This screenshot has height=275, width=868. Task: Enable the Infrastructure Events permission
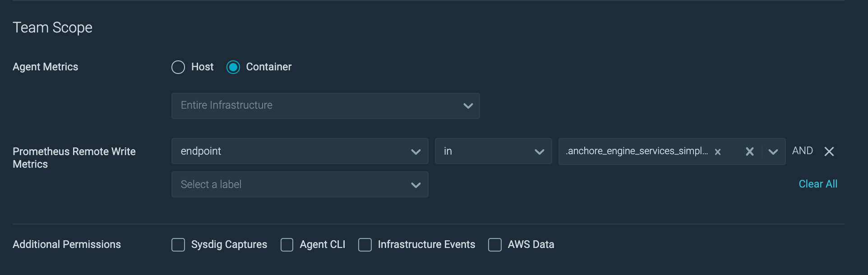tap(365, 244)
